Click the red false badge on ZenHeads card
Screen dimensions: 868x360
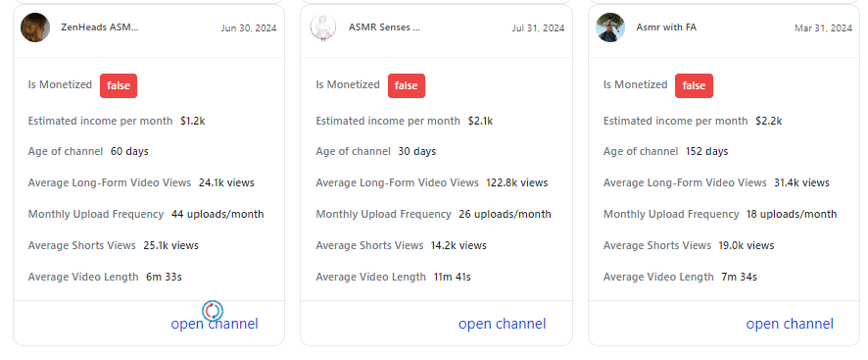119,85
